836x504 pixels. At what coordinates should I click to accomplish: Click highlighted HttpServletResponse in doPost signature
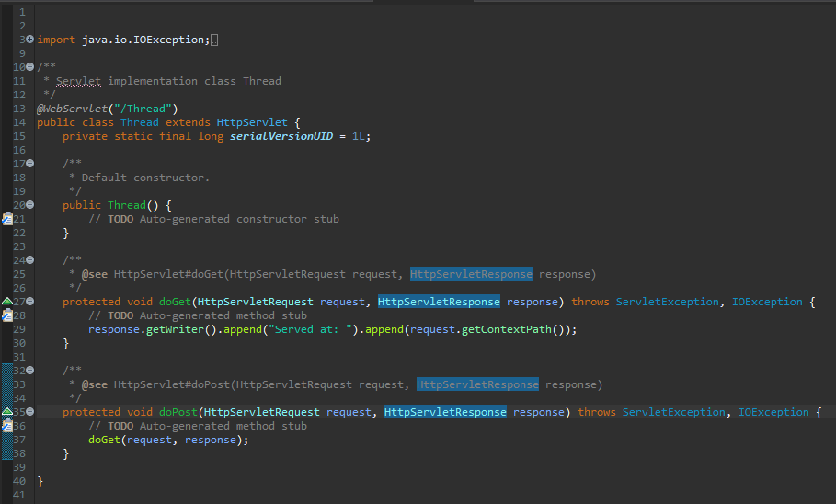tap(445, 412)
